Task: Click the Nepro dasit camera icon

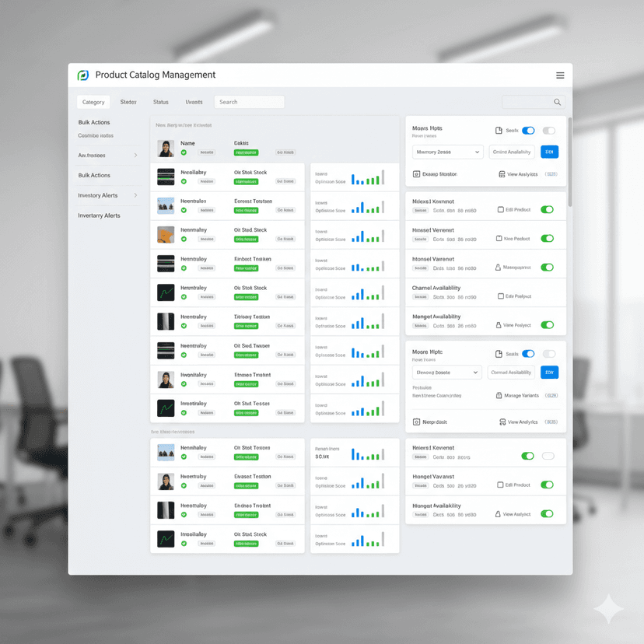Action: pos(415,422)
